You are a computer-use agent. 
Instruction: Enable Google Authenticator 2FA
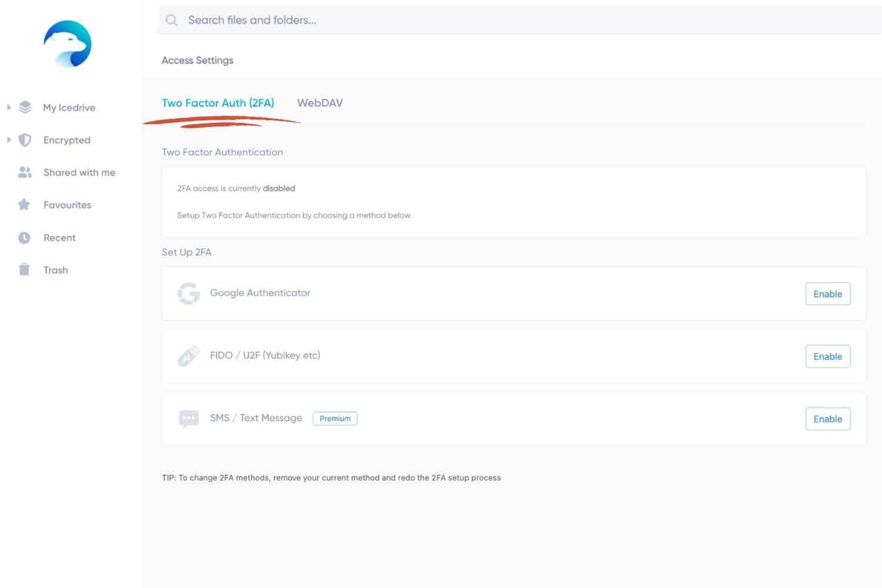(827, 294)
